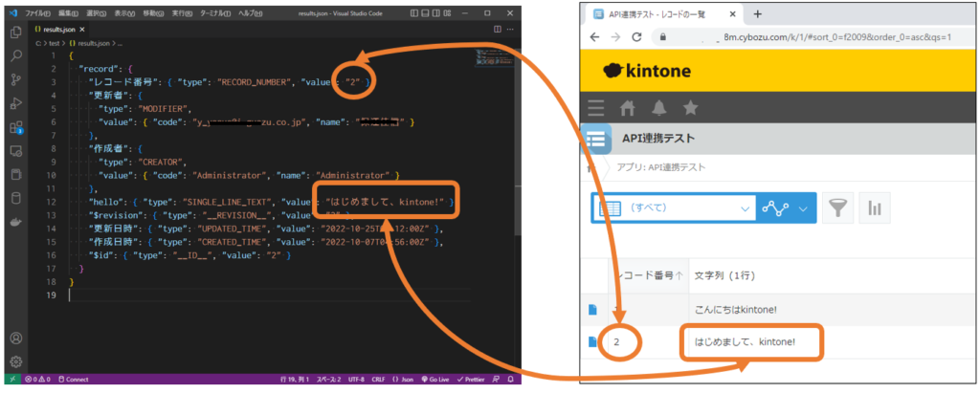Open the Explorer view in VS Code
980x393 pixels.
point(16,32)
